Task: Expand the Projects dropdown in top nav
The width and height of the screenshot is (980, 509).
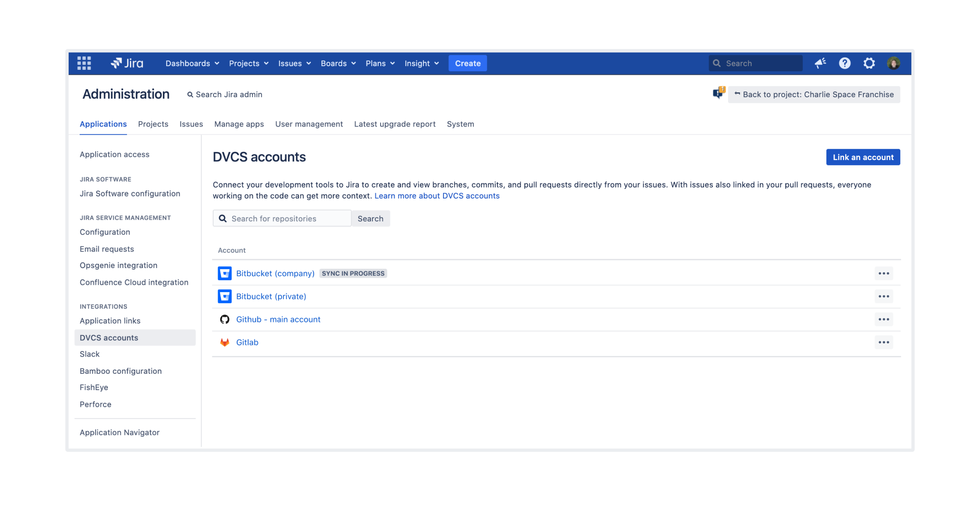Action: click(x=249, y=63)
